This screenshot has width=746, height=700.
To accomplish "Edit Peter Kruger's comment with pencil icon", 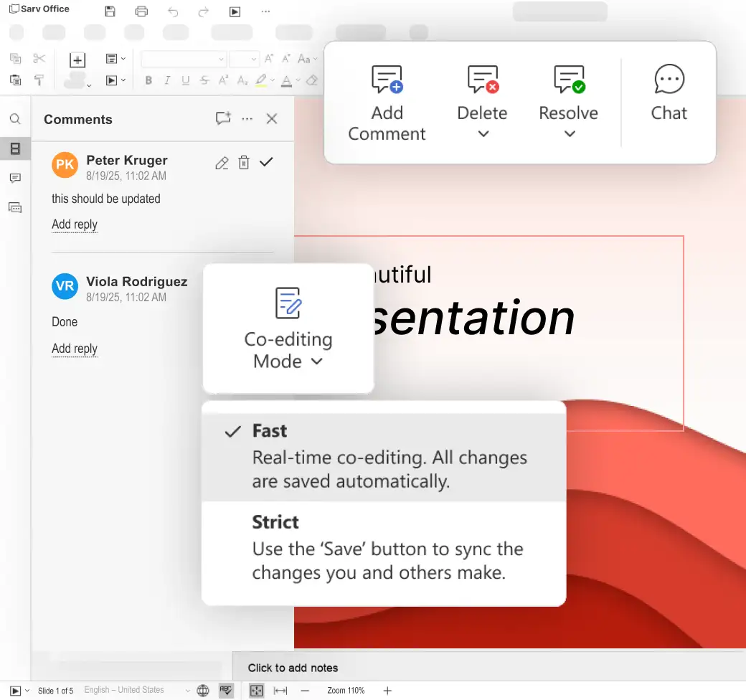I will click(222, 163).
